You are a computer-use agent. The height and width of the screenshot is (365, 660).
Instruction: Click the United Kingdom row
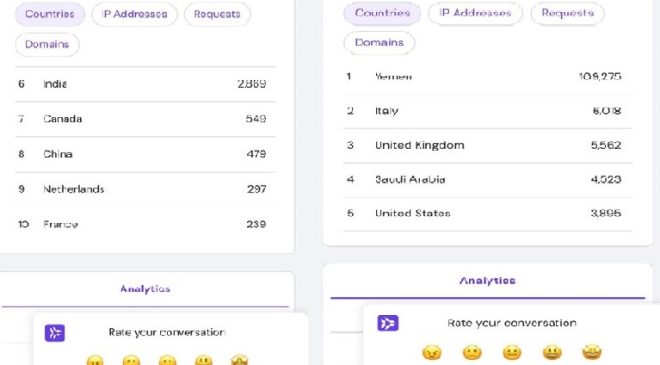coord(487,145)
